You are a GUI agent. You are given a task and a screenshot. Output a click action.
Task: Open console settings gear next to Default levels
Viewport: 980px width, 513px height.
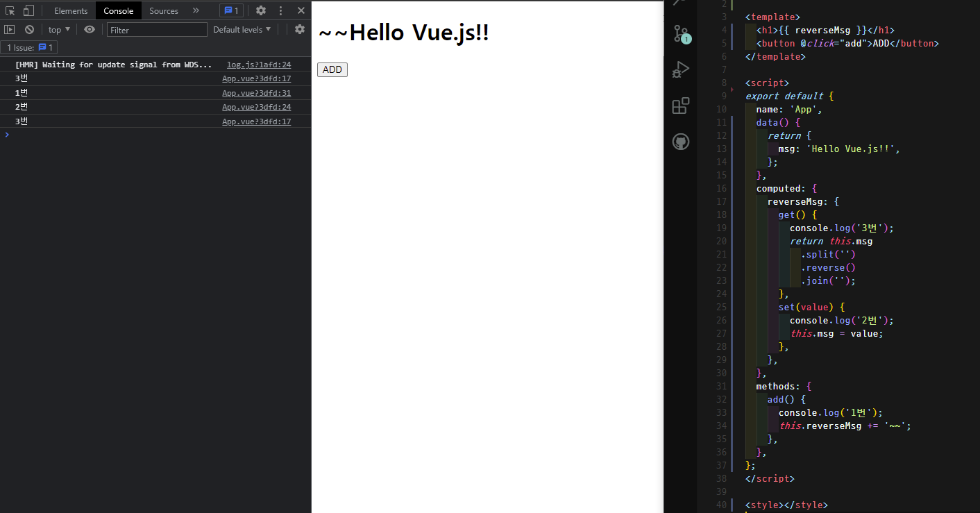tap(300, 29)
